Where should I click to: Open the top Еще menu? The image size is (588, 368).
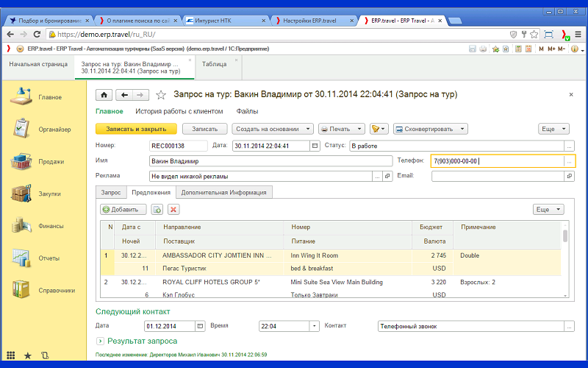point(553,129)
